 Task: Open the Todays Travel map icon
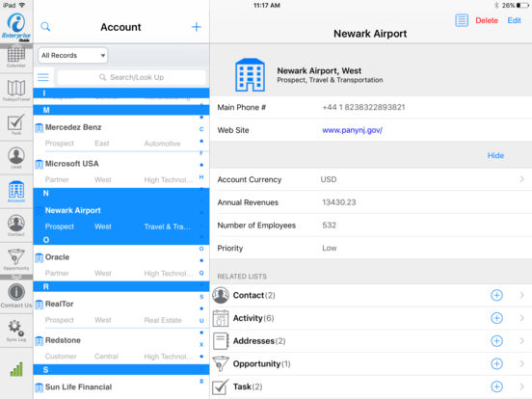coord(16,91)
